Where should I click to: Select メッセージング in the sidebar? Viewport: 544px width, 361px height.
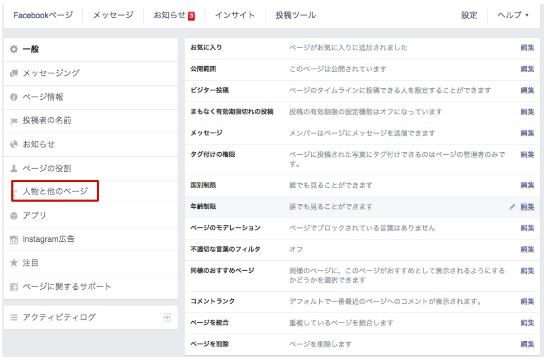(90, 73)
